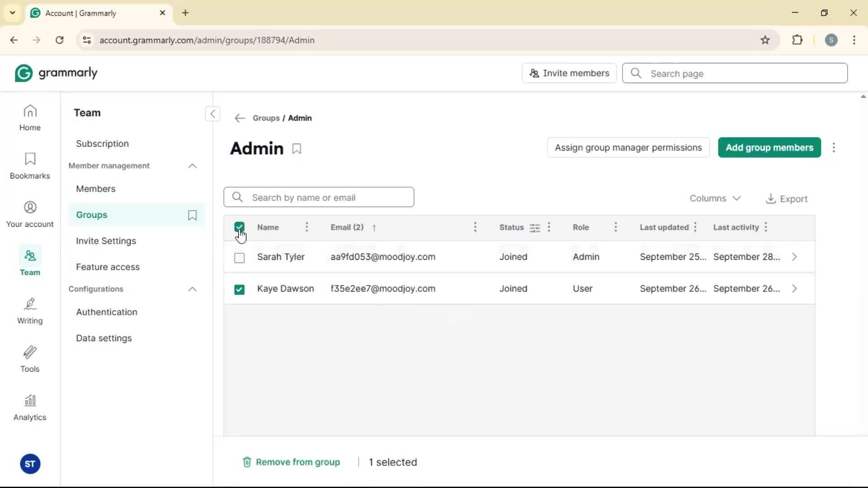Open Invite Settings menu item
Viewport: 868px width, 488px height.
(x=106, y=241)
